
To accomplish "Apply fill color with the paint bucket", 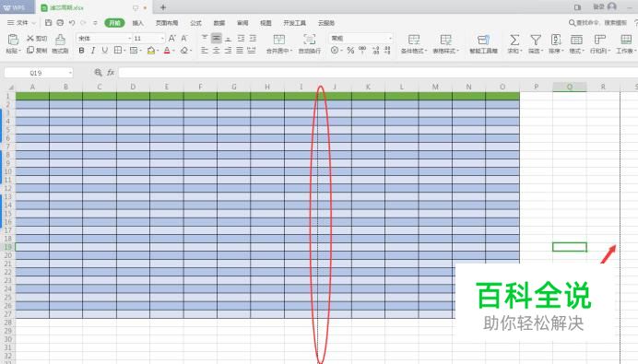I will (152, 51).
